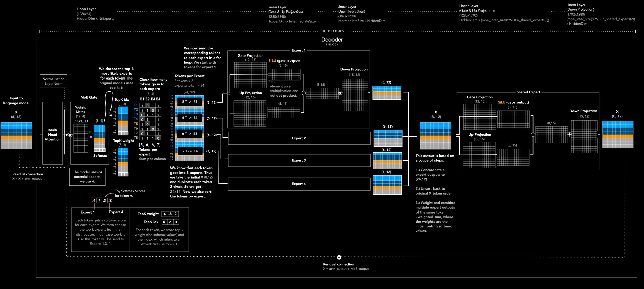Click the '(1280x6848)' linear layer size text
Image resolution: width=644 pixels, height=289 pixels.
277,17
